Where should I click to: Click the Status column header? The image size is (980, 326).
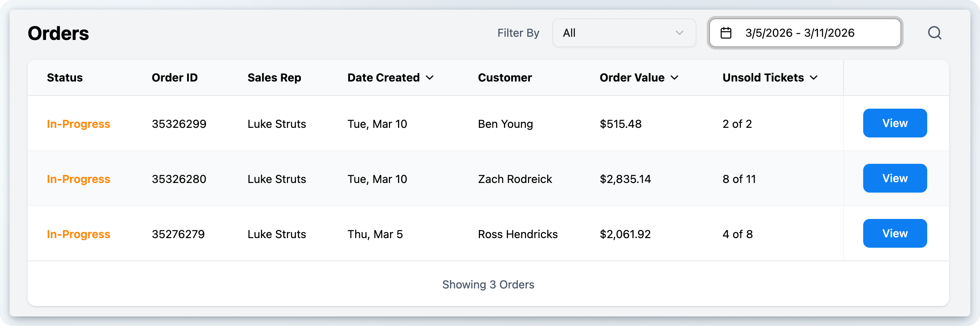click(65, 78)
